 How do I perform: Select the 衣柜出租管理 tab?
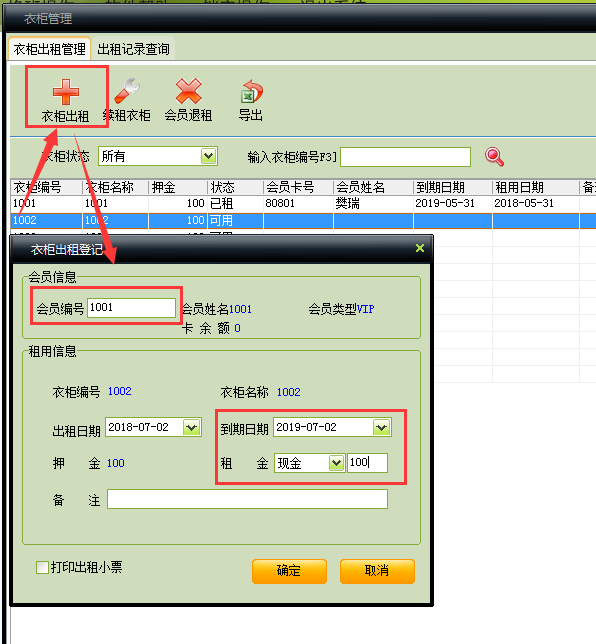49,49
